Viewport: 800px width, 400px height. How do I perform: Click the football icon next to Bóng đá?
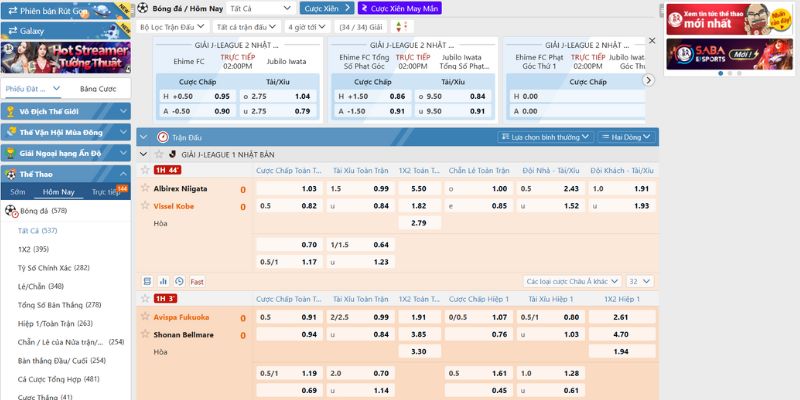[x=12, y=211]
